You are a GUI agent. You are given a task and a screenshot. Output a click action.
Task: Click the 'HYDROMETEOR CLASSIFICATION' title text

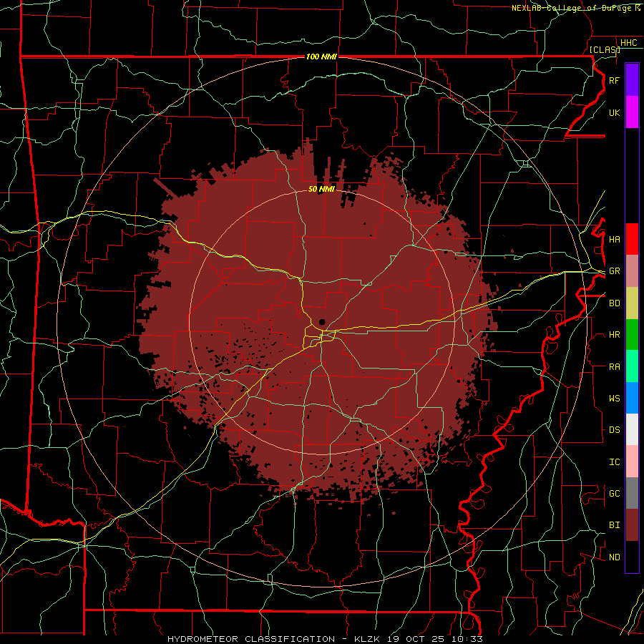[251, 639]
